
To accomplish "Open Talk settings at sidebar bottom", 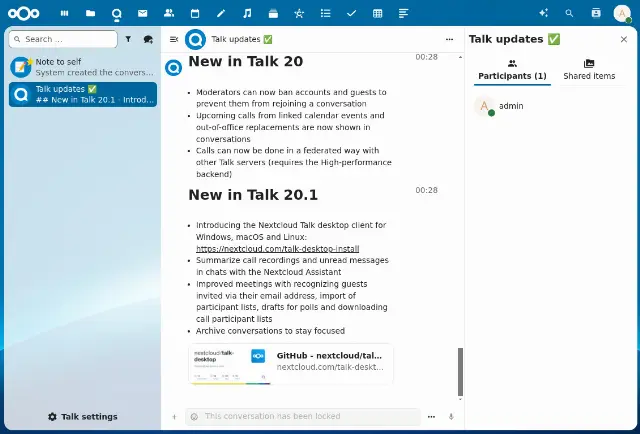I will pos(83,416).
